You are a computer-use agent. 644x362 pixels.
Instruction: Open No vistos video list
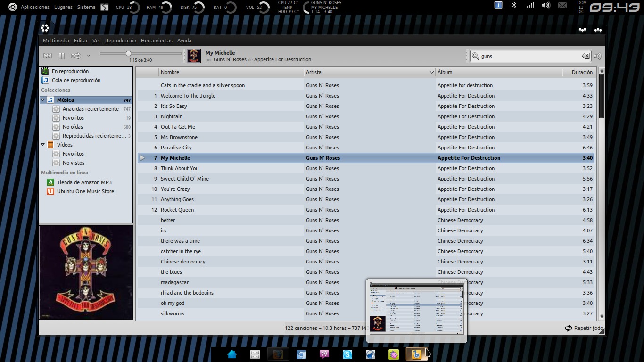tap(74, 163)
